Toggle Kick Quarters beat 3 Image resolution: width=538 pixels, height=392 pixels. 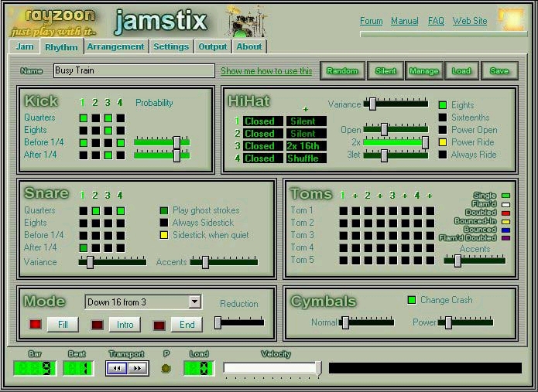(108, 118)
